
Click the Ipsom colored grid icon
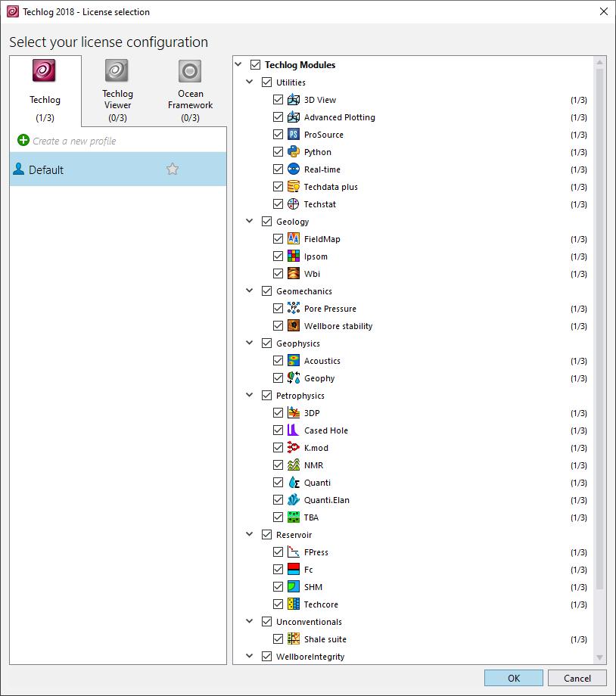coord(293,256)
